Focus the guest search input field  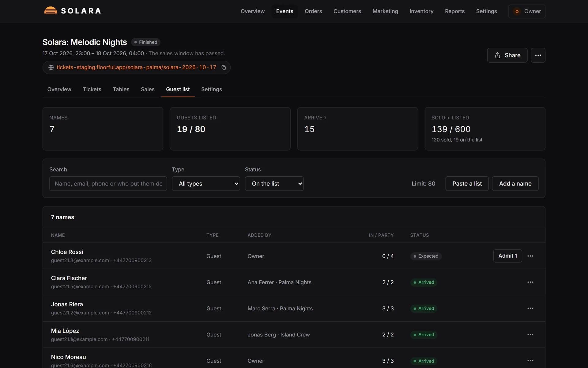tap(108, 183)
